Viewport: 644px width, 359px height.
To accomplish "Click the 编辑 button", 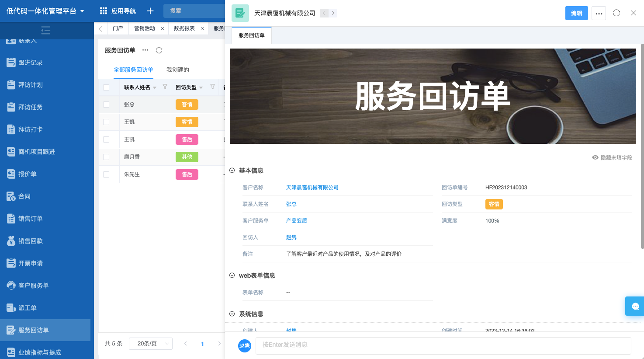I will 576,13.
